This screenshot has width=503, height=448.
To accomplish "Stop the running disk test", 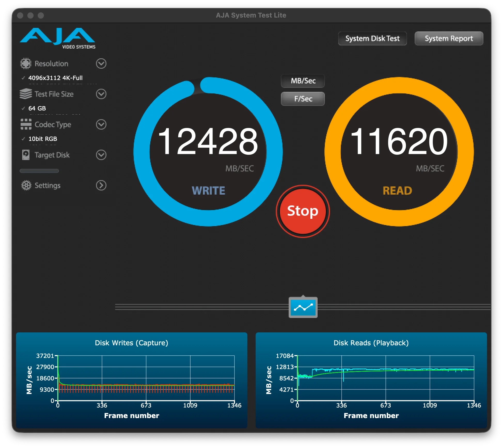I will (x=303, y=211).
